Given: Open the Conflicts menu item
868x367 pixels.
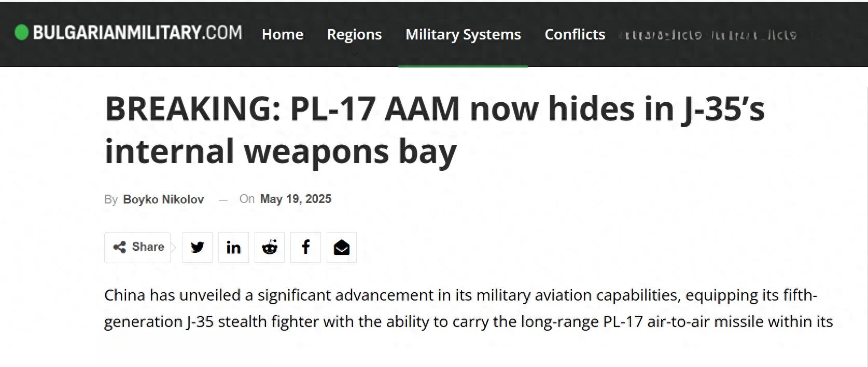Looking at the screenshot, I should click(575, 34).
